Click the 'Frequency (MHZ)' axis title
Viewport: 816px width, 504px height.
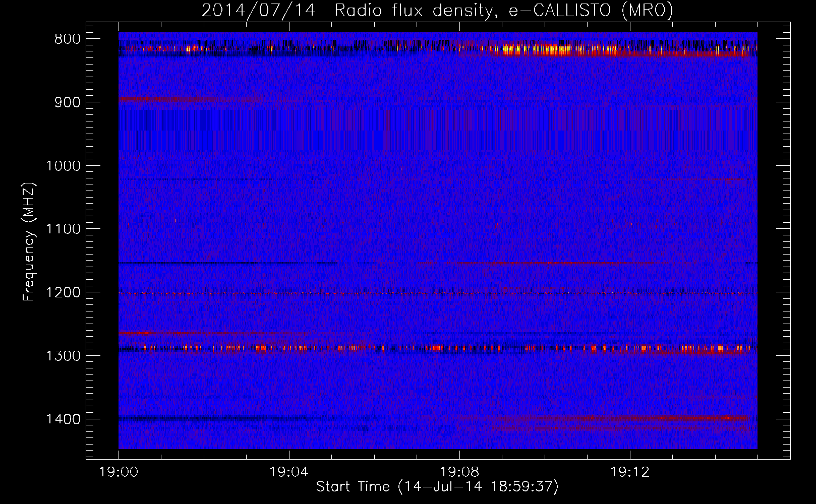point(29,241)
